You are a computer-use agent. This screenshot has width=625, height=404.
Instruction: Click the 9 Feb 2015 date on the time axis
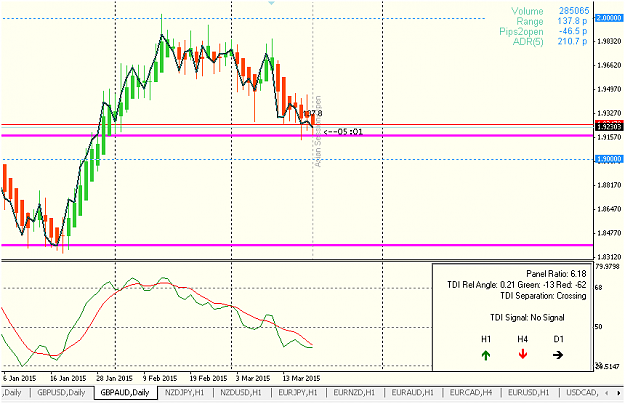tap(160, 378)
